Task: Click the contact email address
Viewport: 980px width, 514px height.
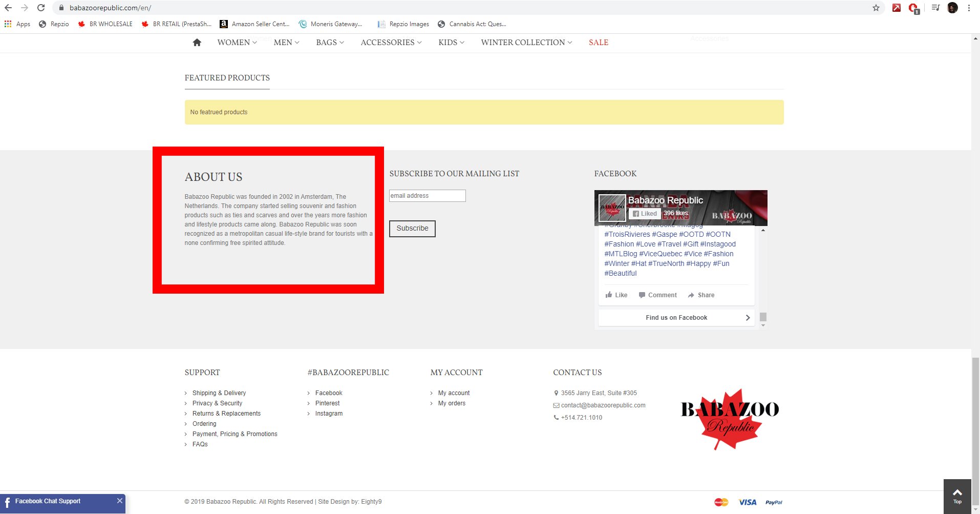Action: (x=603, y=405)
